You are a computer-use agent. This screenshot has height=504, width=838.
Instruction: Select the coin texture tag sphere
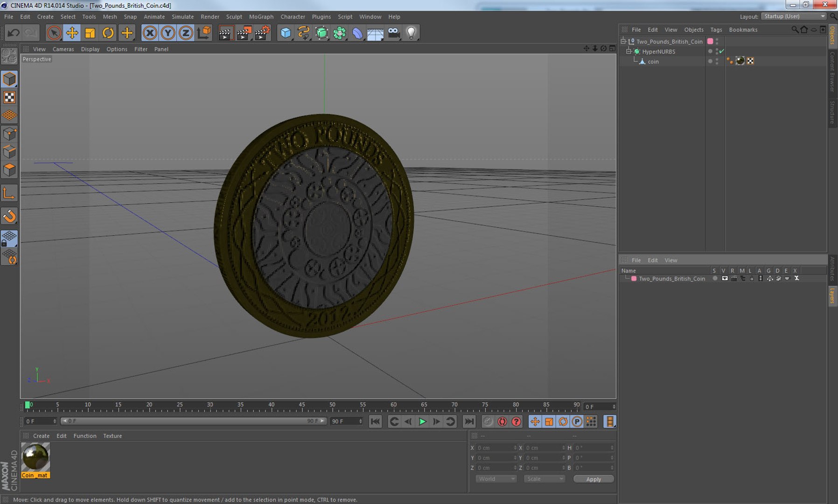coord(740,61)
